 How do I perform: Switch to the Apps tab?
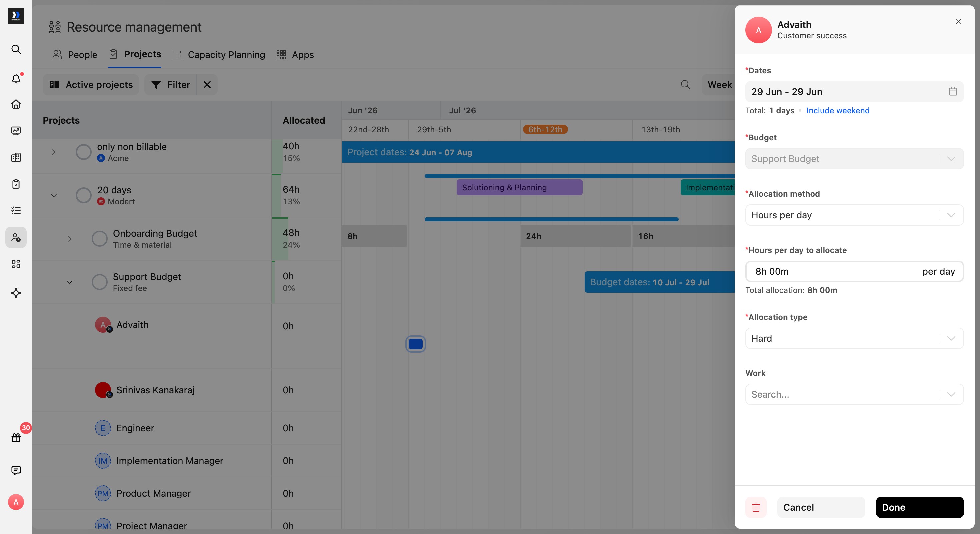pos(295,55)
